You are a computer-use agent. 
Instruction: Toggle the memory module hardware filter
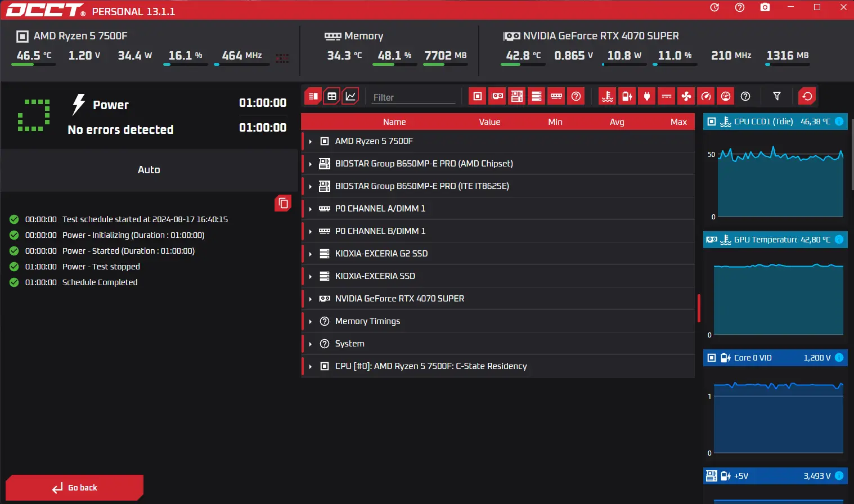click(556, 96)
